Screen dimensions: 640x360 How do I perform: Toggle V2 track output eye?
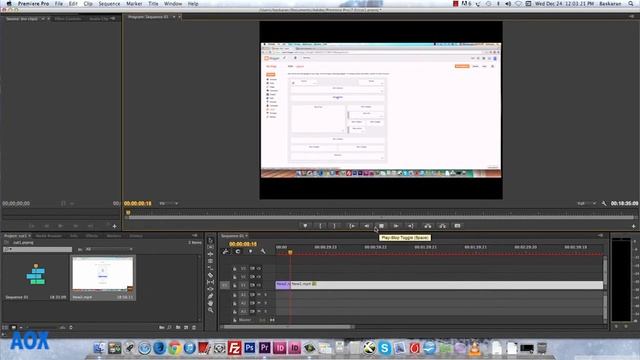click(258, 277)
